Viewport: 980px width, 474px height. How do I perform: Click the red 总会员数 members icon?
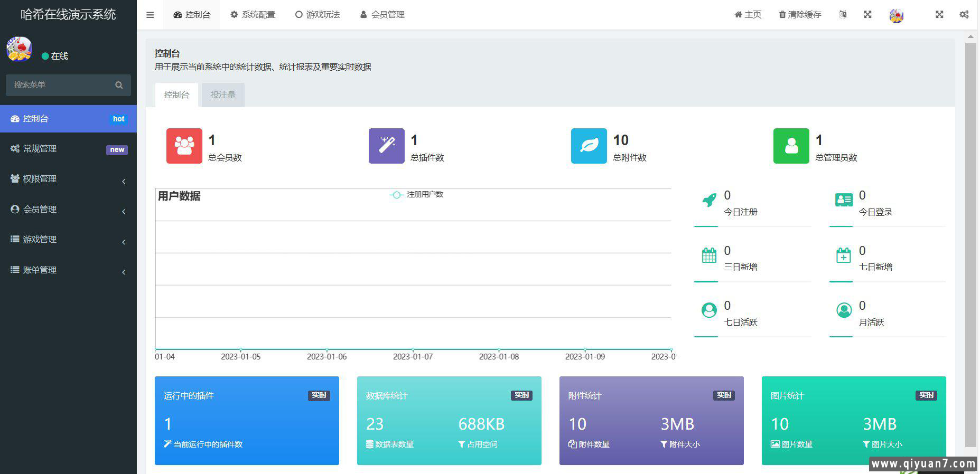tap(184, 146)
